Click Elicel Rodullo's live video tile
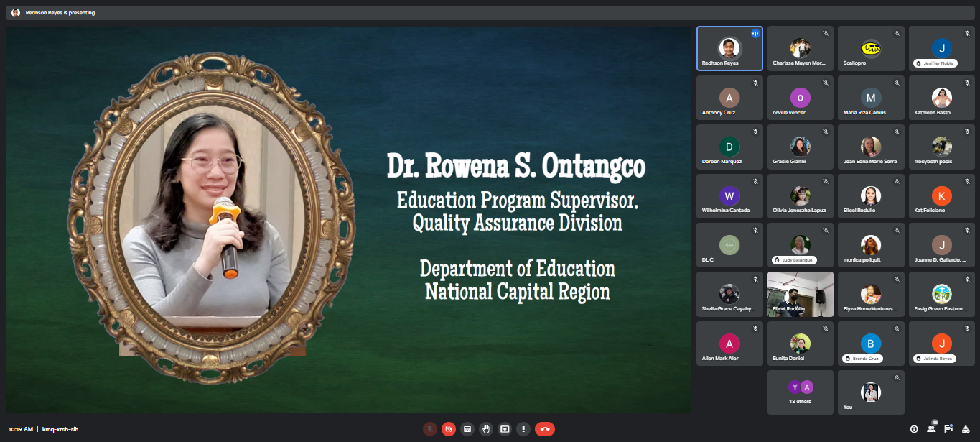The image size is (980, 442). pyautogui.click(x=800, y=294)
